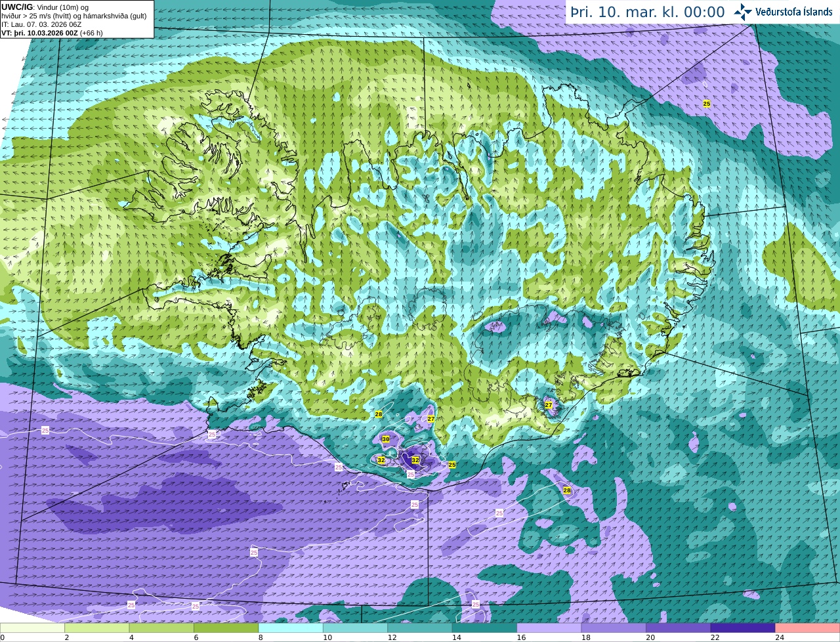Click yellow gust label 27 on the southeast glacier peak
840x642 pixels.
tap(549, 405)
